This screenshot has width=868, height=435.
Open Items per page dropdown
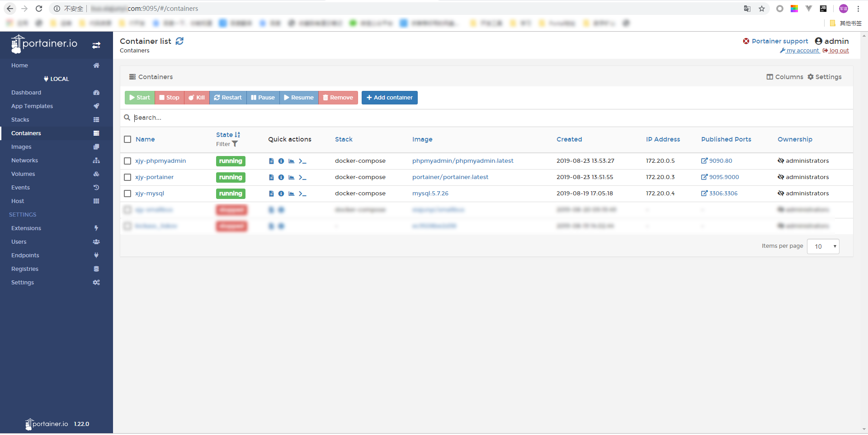tap(823, 246)
